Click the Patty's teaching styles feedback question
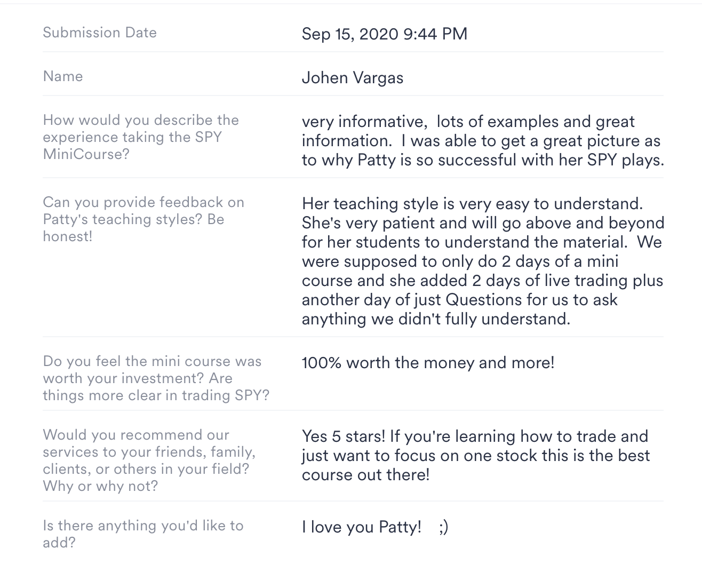The image size is (702, 588). [x=143, y=219]
